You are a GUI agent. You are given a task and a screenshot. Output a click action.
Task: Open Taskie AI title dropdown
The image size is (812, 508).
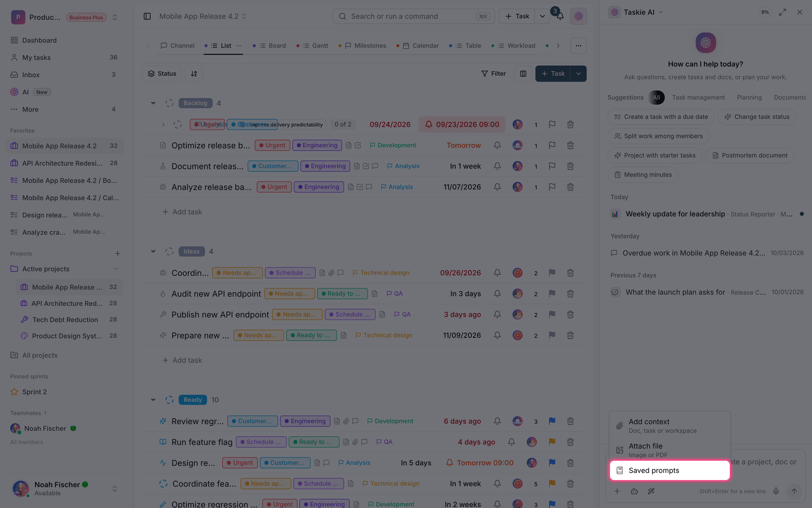661,12
